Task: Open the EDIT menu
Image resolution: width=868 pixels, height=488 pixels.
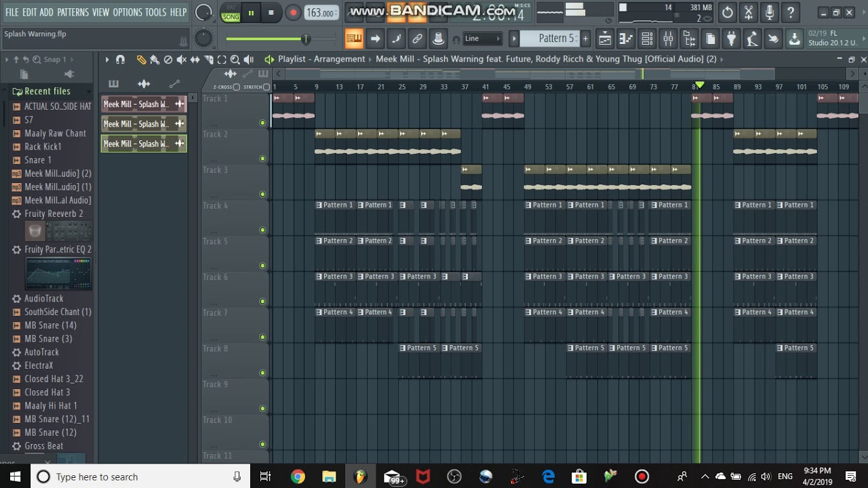Action: 29,12
